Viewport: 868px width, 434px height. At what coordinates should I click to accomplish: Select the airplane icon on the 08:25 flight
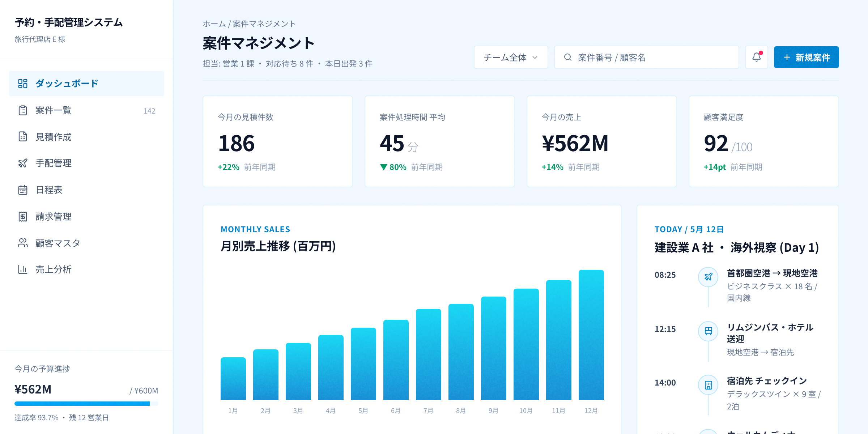click(x=708, y=276)
